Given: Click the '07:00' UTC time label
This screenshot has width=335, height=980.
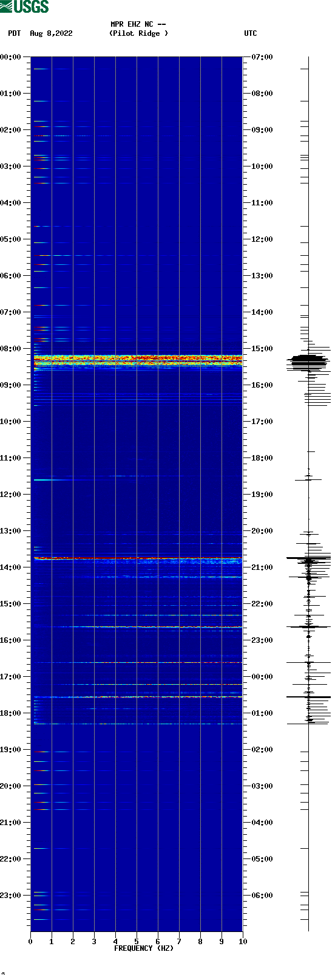Looking at the screenshot, I should click(x=262, y=57).
